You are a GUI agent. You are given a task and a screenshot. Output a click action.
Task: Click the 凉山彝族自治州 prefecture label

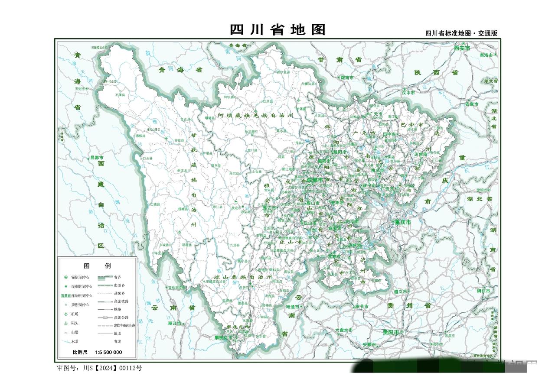point(243,277)
